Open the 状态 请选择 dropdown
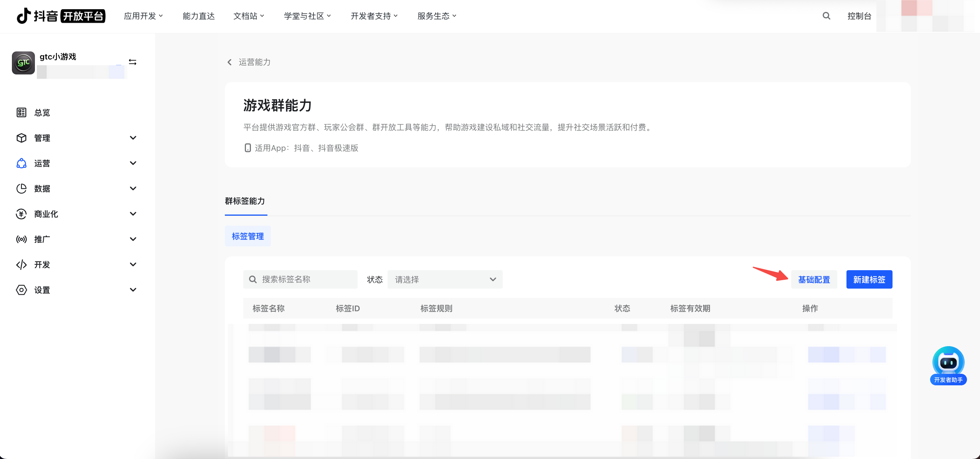Viewport: 980px width, 459px height. click(445, 279)
